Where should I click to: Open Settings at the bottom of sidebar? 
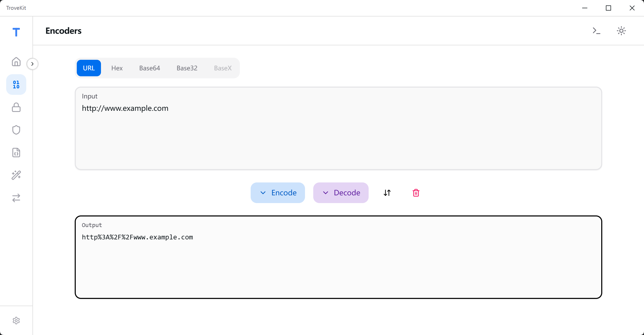(x=16, y=320)
